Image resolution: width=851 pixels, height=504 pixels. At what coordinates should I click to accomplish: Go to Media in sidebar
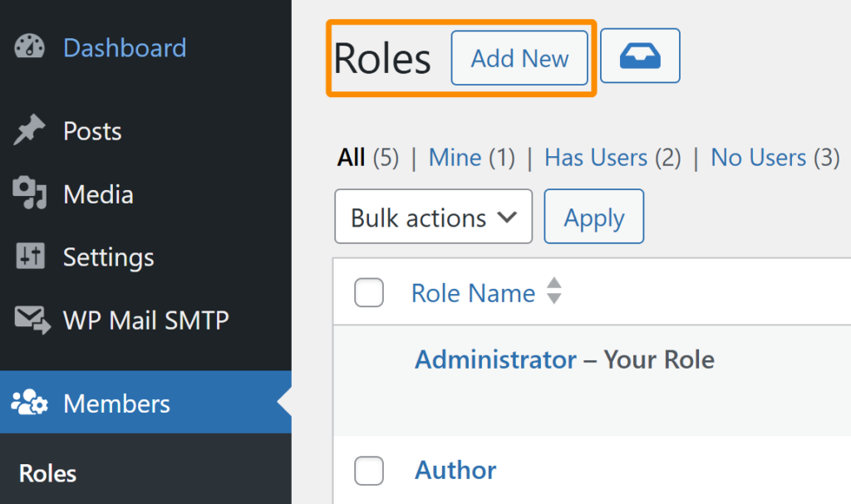click(x=98, y=194)
